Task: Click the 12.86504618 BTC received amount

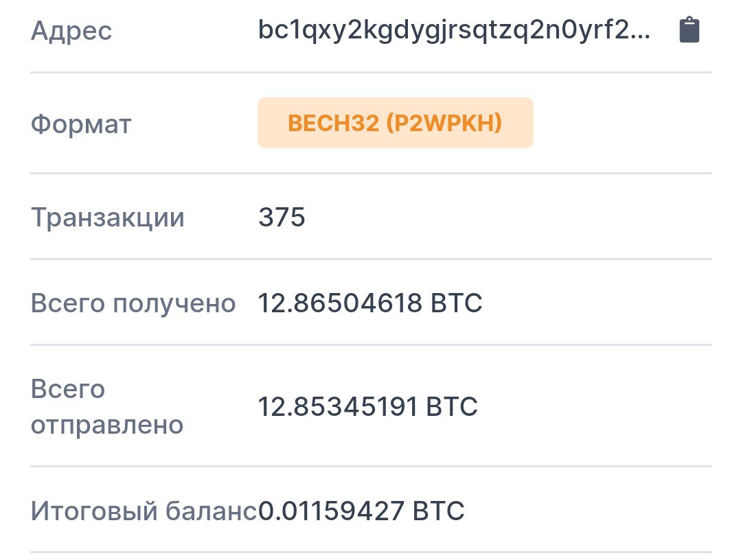Action: (370, 303)
